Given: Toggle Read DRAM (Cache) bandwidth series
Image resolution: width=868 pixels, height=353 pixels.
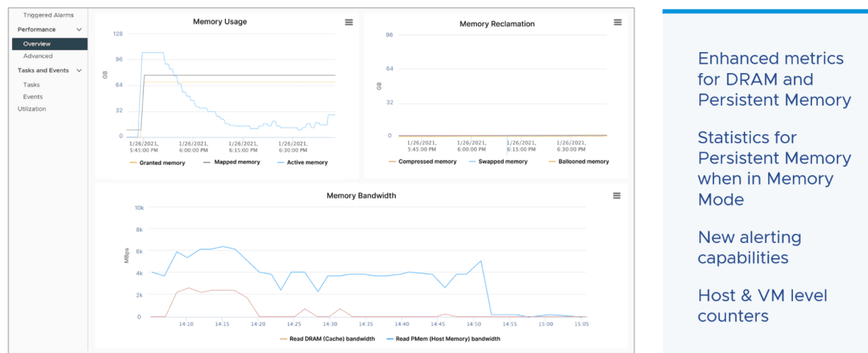Looking at the screenshot, I should [x=332, y=338].
